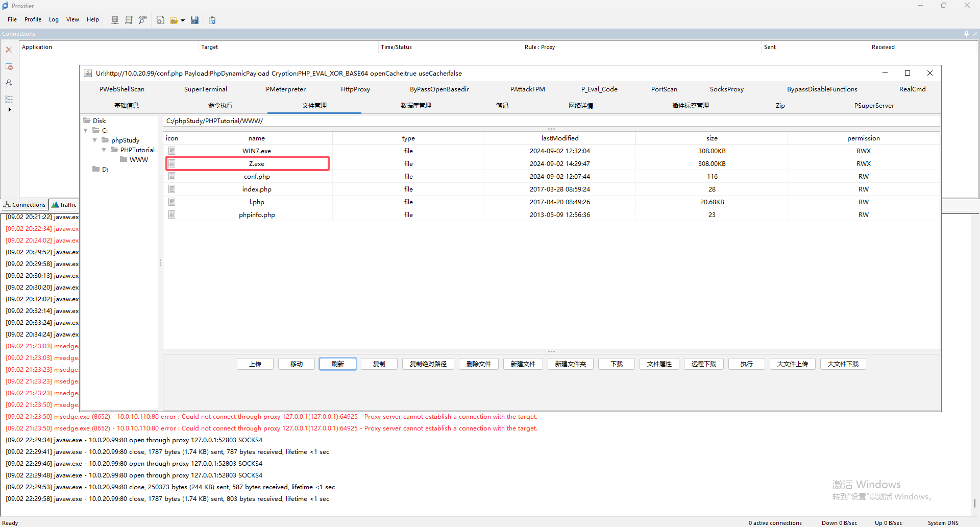Image resolution: width=980 pixels, height=527 pixels.
Task: Click the 0 active connections status text
Action: point(775,522)
